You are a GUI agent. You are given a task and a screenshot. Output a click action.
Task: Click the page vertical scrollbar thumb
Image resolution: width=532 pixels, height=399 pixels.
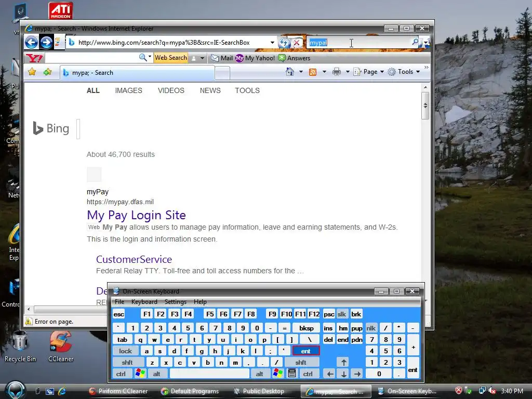pyautogui.click(x=425, y=105)
